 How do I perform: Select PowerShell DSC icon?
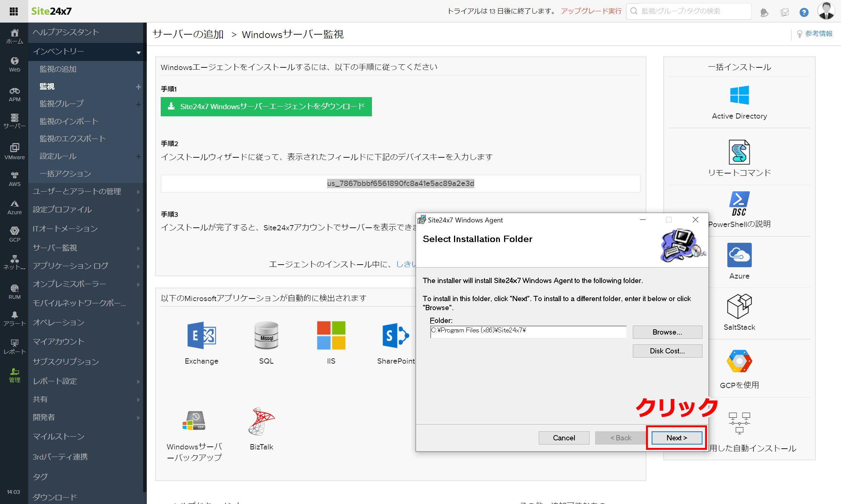[x=739, y=204]
